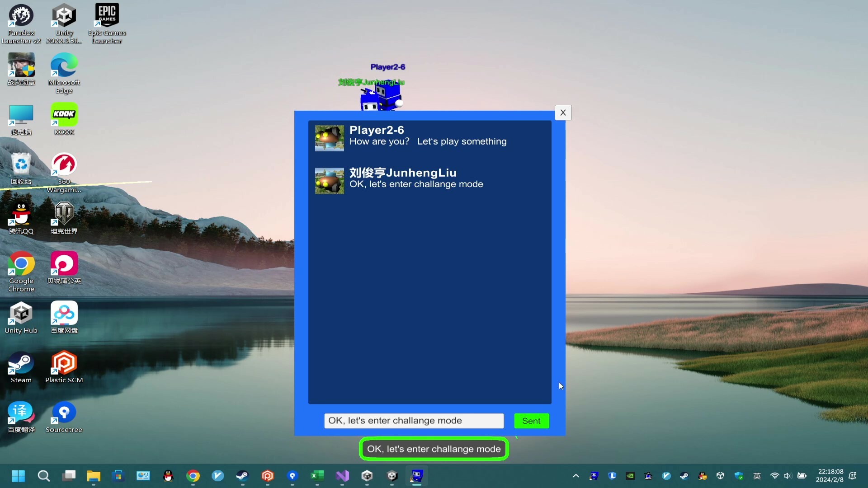Open the volume control in the tray
The image size is (868, 488).
(x=788, y=476)
